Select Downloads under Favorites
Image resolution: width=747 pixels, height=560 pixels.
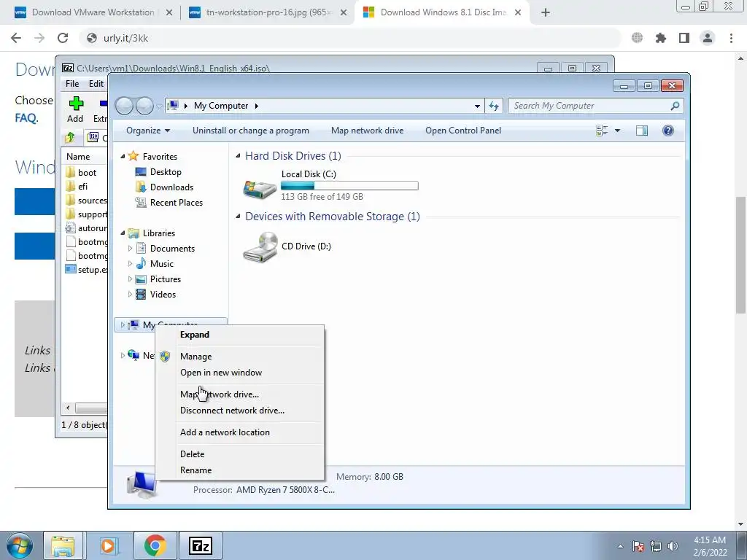pos(171,187)
